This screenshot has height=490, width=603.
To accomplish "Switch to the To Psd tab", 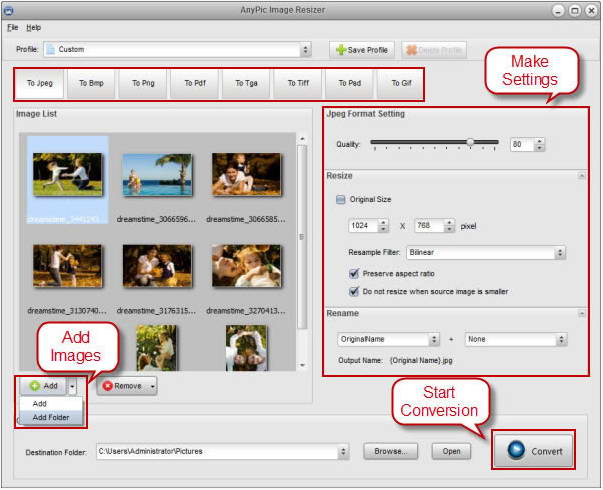I will click(350, 83).
